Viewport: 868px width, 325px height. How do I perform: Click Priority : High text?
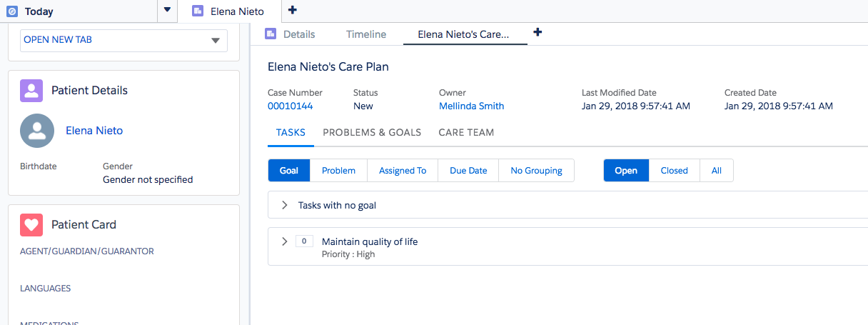[348, 254]
